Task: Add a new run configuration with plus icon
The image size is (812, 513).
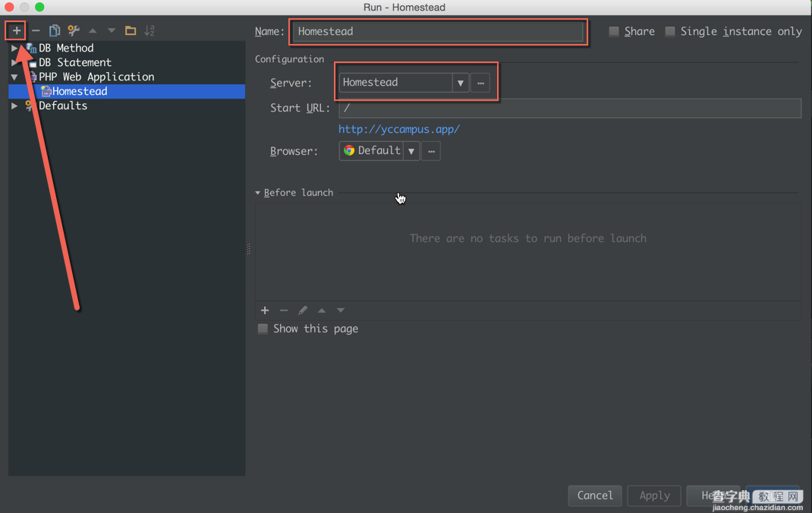Action: [x=17, y=30]
